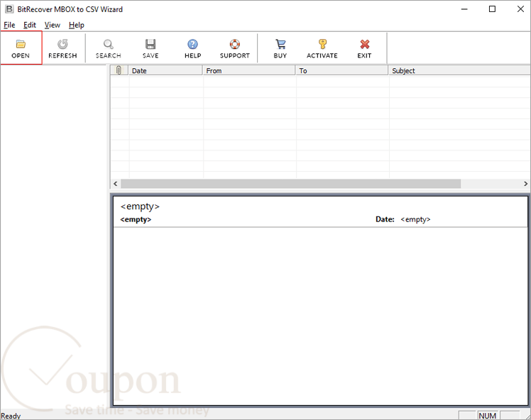The width and height of the screenshot is (531, 420).
Task: Sort by the attachment paperclip column
Action: coord(119,70)
